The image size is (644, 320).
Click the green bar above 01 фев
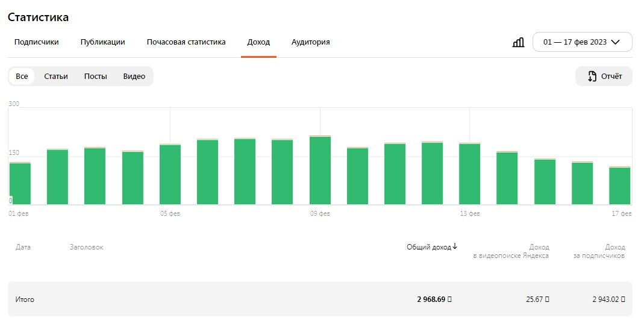(x=20, y=184)
